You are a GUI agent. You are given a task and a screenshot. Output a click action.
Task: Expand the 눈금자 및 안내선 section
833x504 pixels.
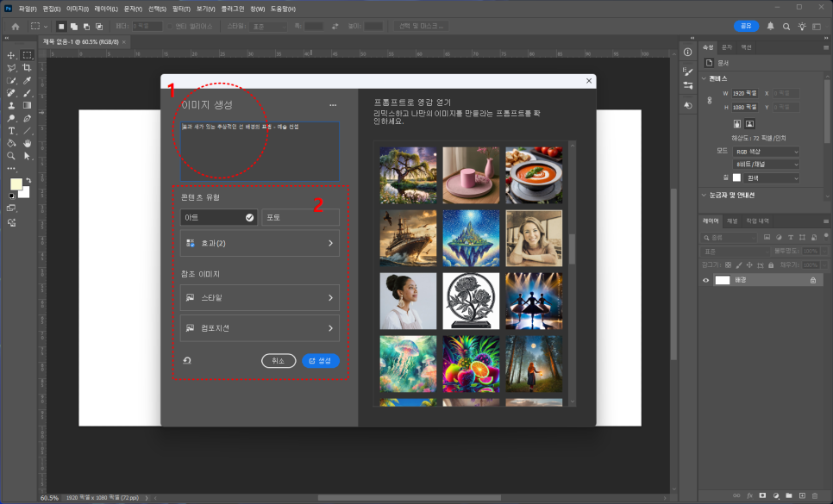point(705,196)
